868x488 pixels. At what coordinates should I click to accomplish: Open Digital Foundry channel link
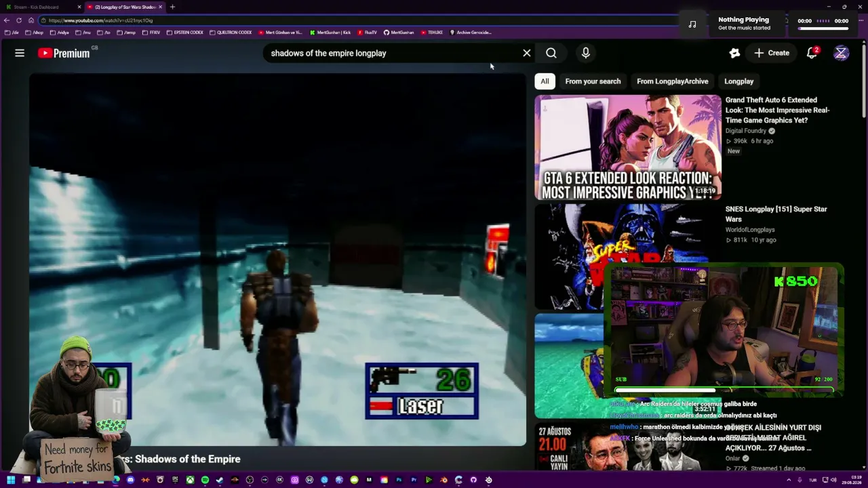[746, 131]
